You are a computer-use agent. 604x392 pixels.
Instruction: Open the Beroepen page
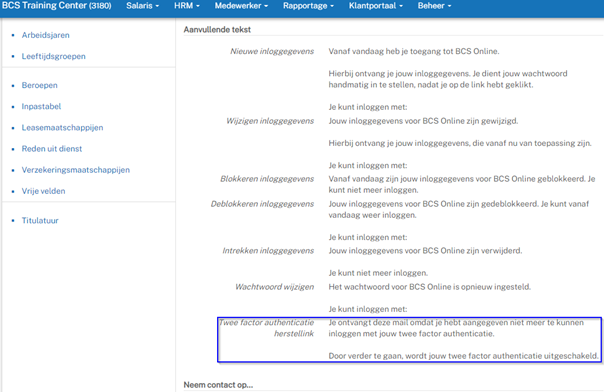[x=39, y=85]
